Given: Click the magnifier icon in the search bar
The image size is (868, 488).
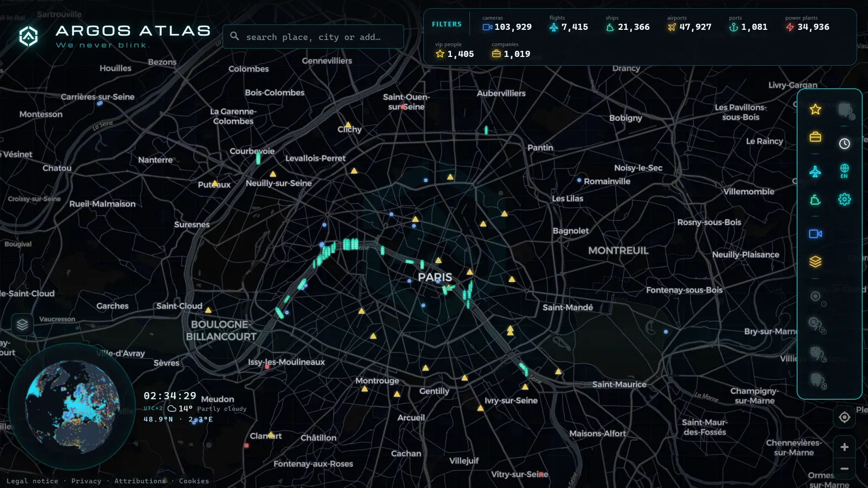Looking at the screenshot, I should click(x=234, y=36).
